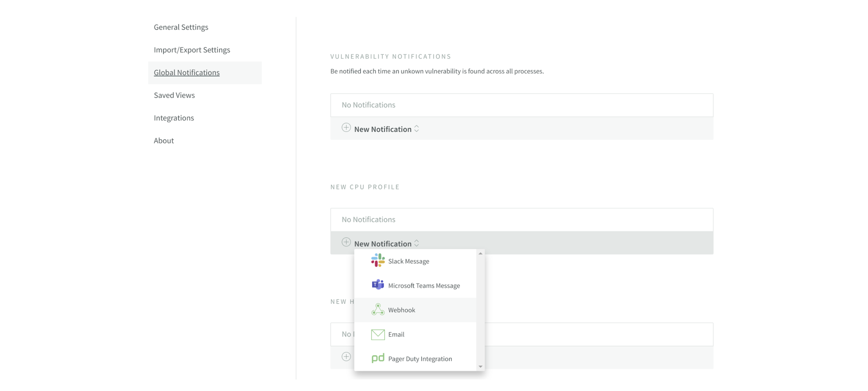Open General Settings page

[x=181, y=27]
